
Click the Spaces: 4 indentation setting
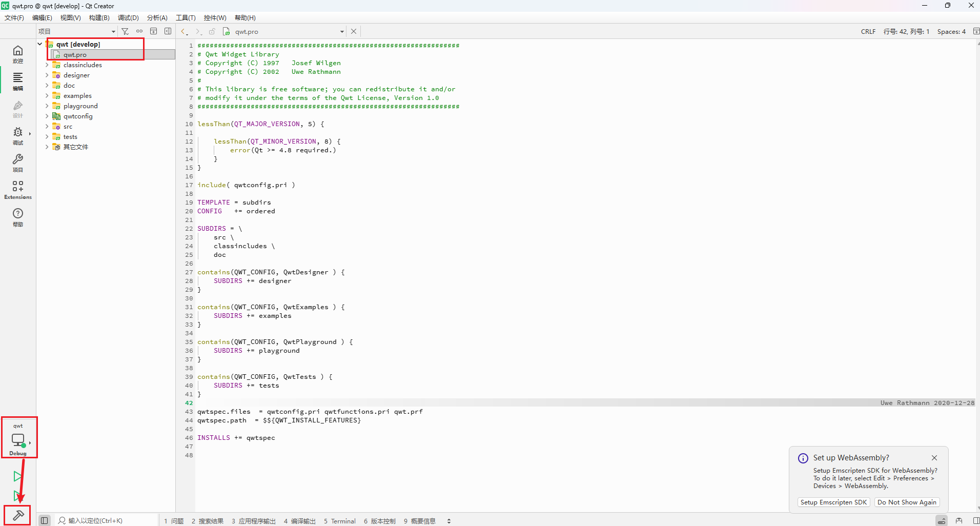(x=951, y=32)
